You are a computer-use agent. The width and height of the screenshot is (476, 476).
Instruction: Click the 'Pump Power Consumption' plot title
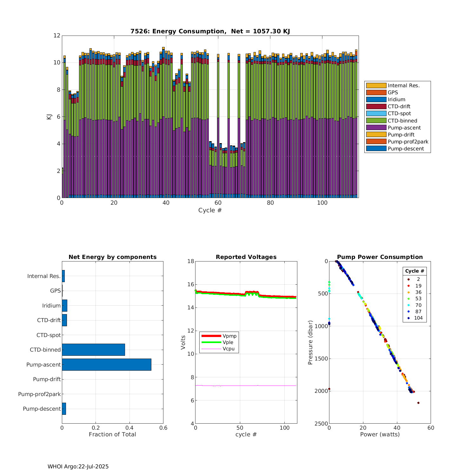[x=380, y=257]
